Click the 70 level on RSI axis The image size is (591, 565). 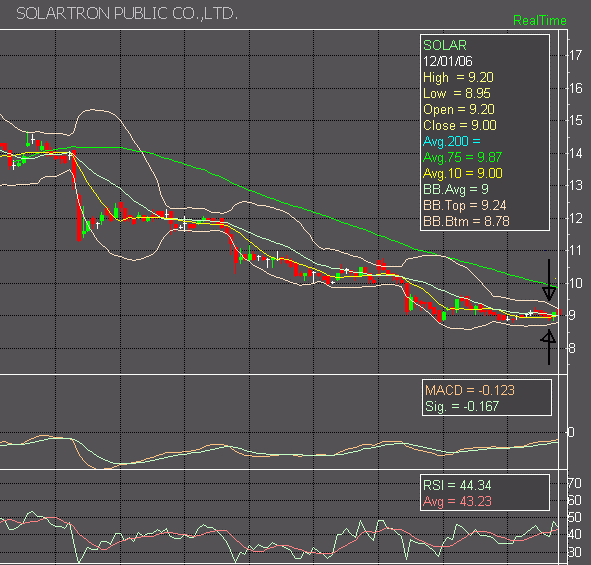tap(575, 484)
